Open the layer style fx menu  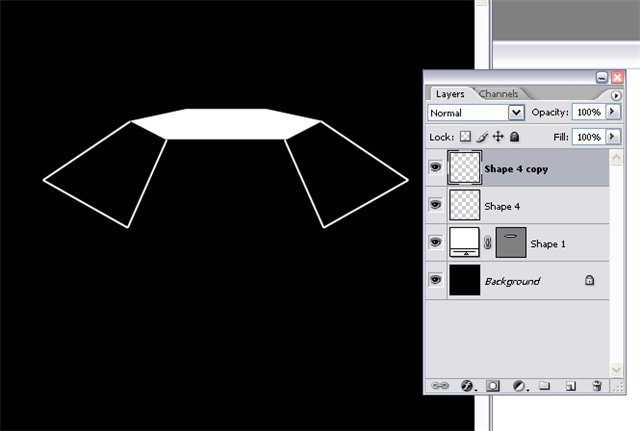[x=467, y=385]
